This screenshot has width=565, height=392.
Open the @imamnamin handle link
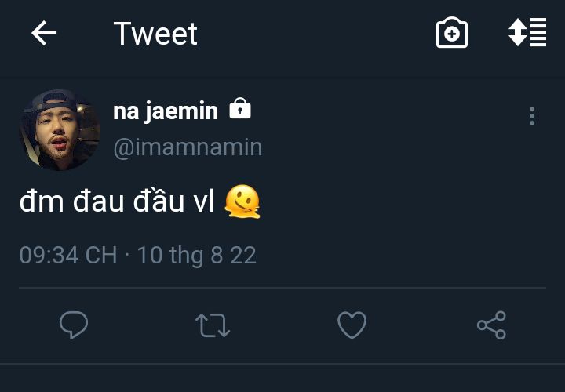188,147
